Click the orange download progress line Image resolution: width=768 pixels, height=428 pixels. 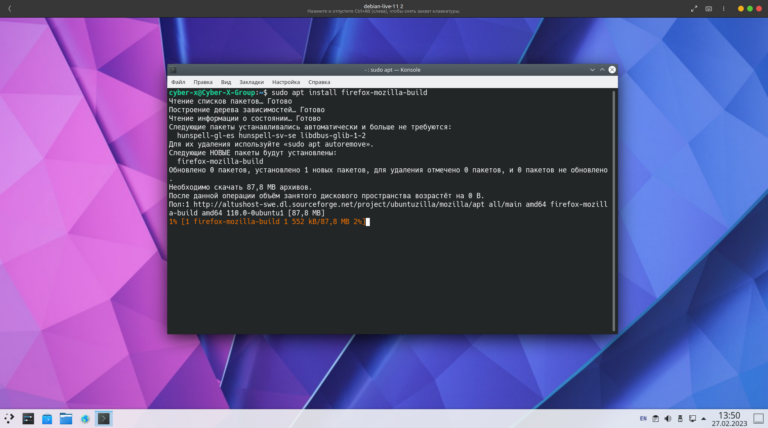(267, 222)
